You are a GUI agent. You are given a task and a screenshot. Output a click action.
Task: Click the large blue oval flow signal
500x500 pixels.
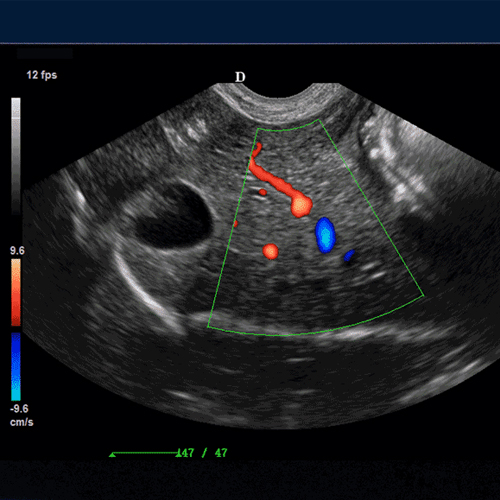click(x=325, y=235)
